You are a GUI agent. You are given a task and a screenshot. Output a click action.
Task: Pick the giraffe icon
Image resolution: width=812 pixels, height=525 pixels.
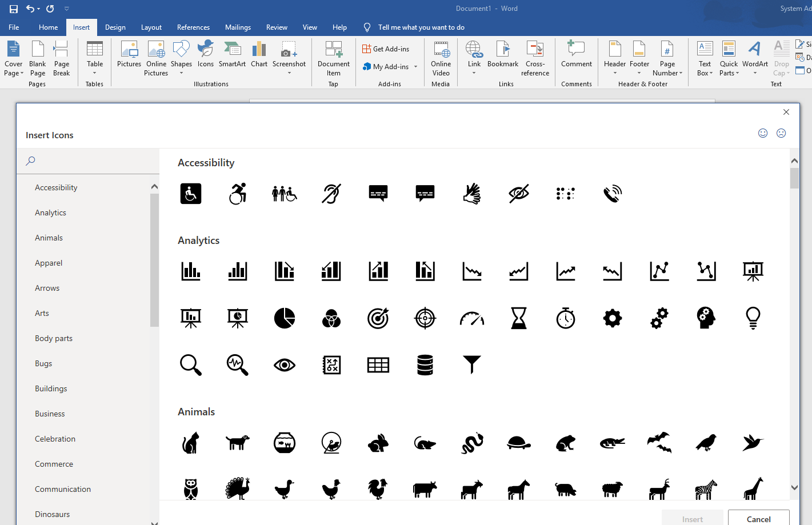point(753,488)
